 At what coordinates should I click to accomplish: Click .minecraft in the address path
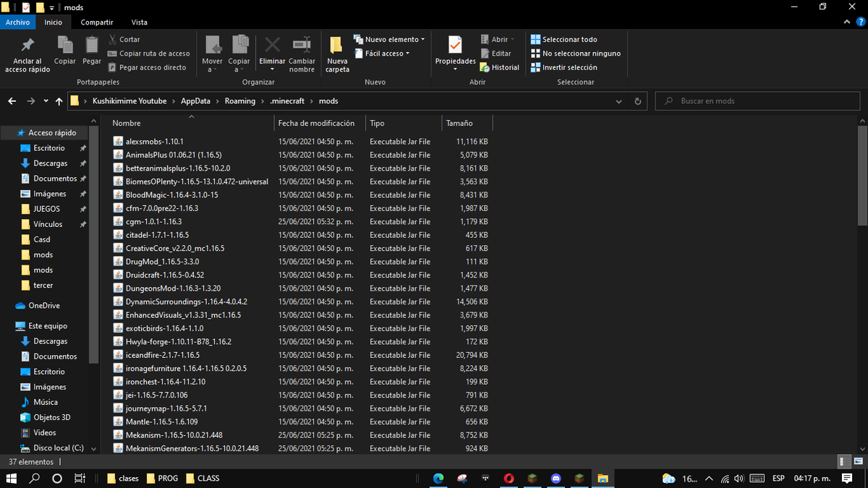click(287, 101)
